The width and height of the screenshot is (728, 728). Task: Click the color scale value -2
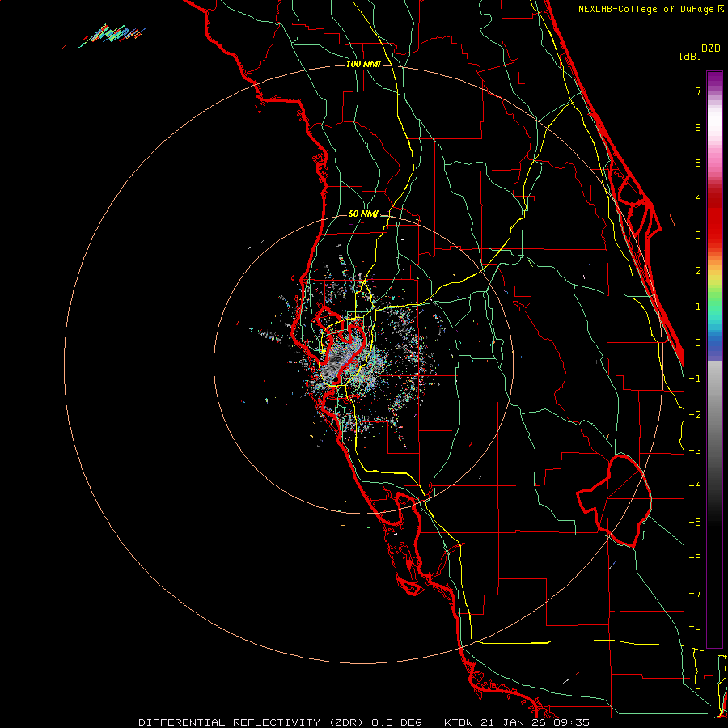click(695, 415)
